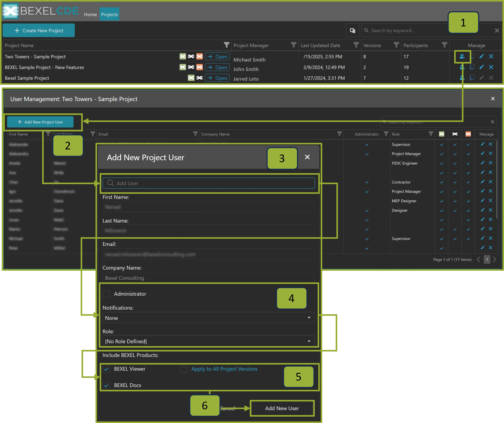Toggle Administrator check in Contractor row
Screen dimensions: 504x423
(367, 182)
